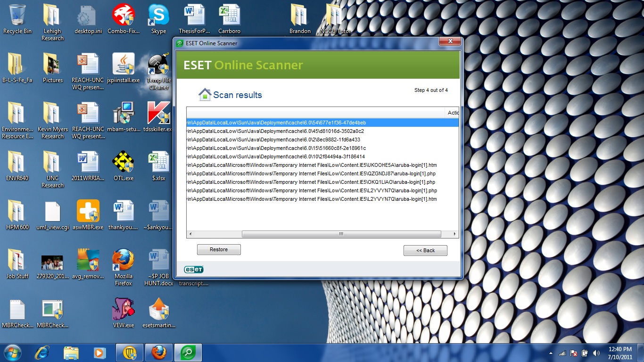Go back with the << Back button
The image size is (644, 362).
425,250
